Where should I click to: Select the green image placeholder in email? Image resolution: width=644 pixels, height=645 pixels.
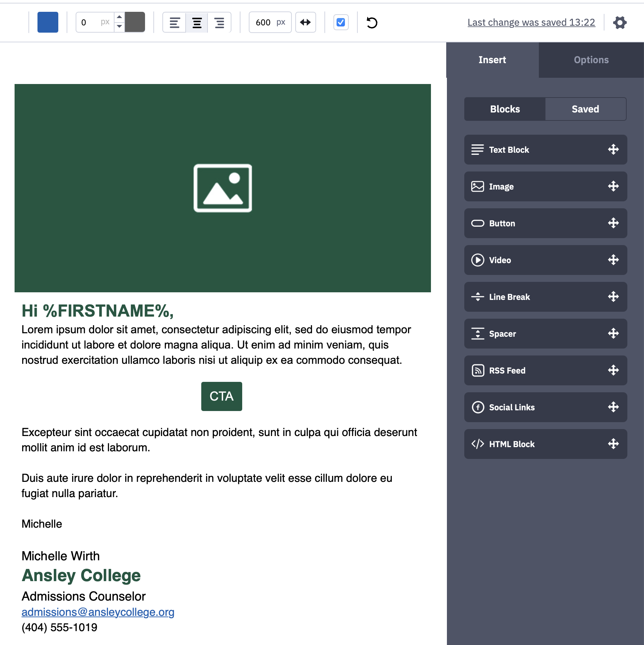coord(223,188)
